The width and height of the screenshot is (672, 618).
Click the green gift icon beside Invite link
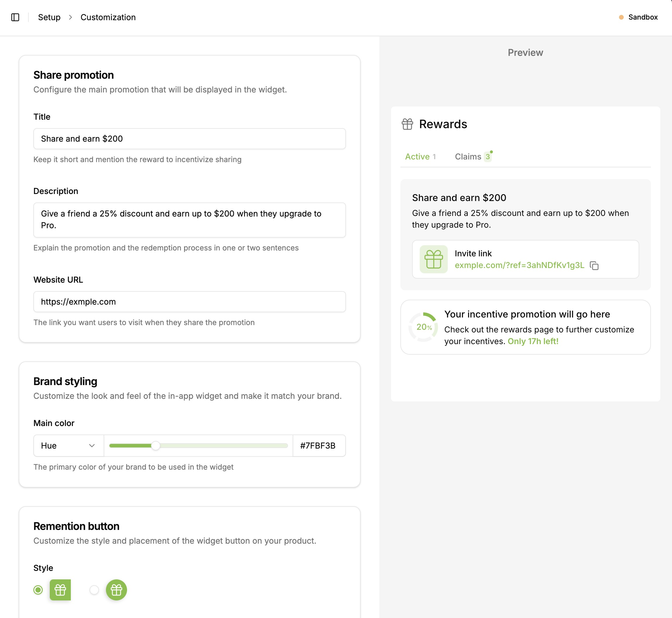click(x=433, y=259)
